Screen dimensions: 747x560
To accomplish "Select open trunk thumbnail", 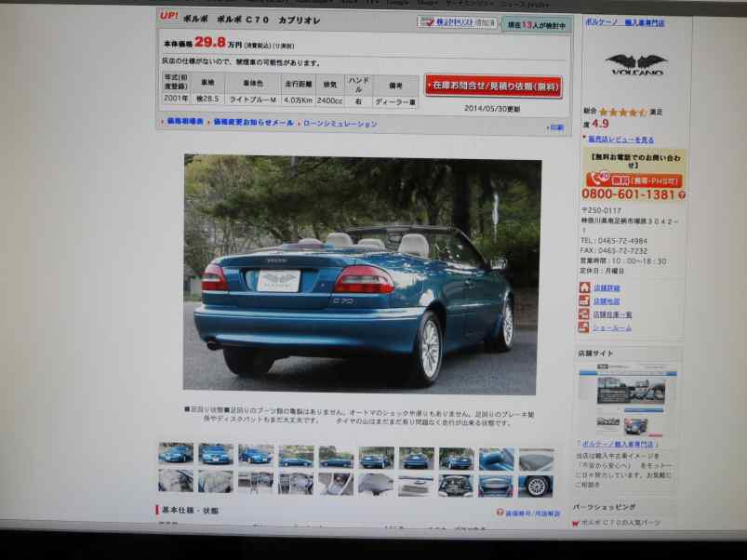I will click(x=496, y=486).
